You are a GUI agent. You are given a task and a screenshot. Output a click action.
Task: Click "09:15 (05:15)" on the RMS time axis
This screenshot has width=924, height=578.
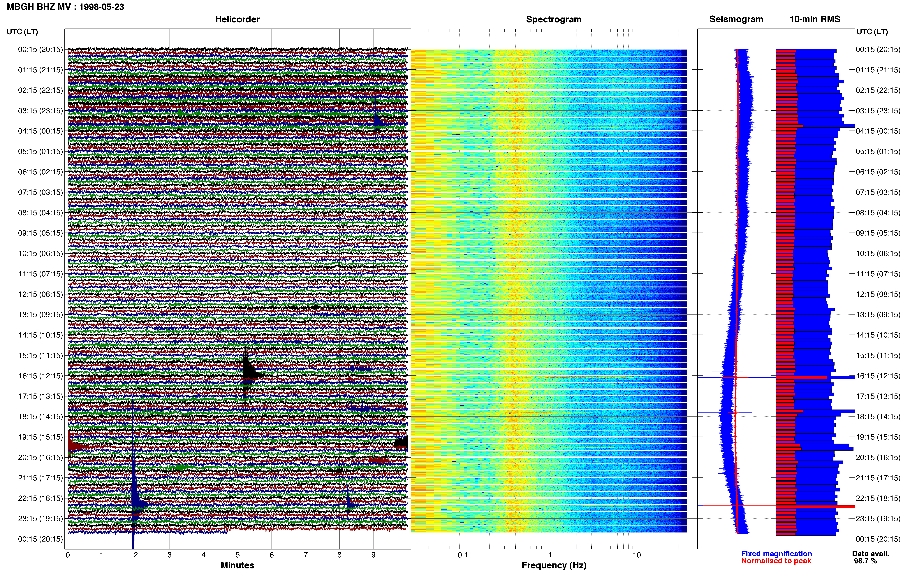click(x=878, y=233)
